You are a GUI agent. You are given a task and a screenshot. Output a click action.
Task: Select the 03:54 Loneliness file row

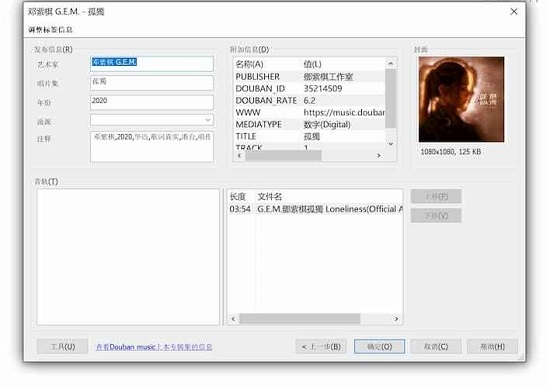pos(315,209)
